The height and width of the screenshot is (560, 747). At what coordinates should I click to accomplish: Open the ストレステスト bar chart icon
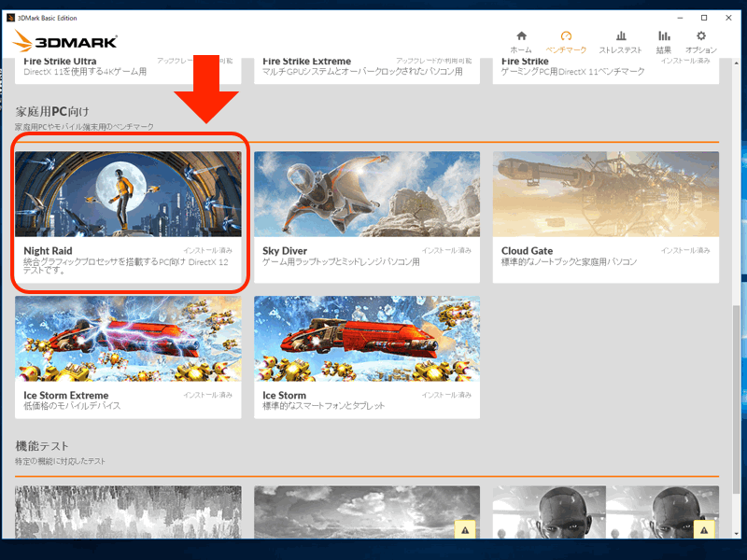pyautogui.click(x=621, y=36)
